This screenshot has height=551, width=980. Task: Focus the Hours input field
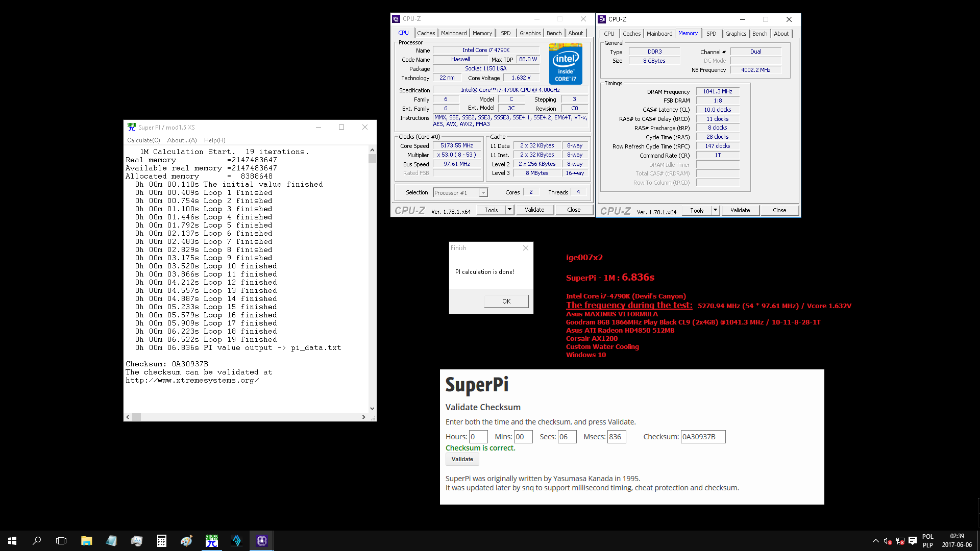pos(478,437)
